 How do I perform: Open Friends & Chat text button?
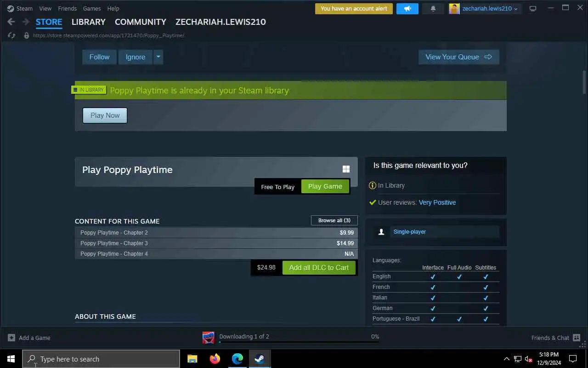[550, 338]
